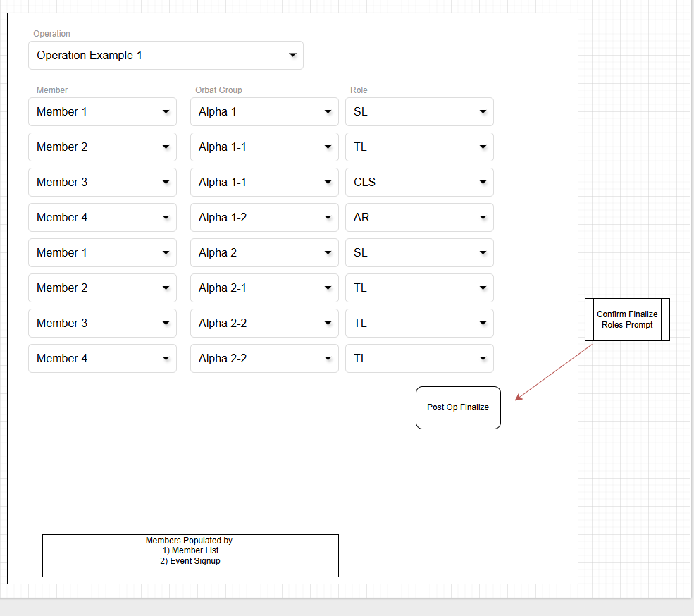This screenshot has width=694, height=616.
Task: Open Member 1 dropdown beside Alpha 1
Action: tap(102, 112)
